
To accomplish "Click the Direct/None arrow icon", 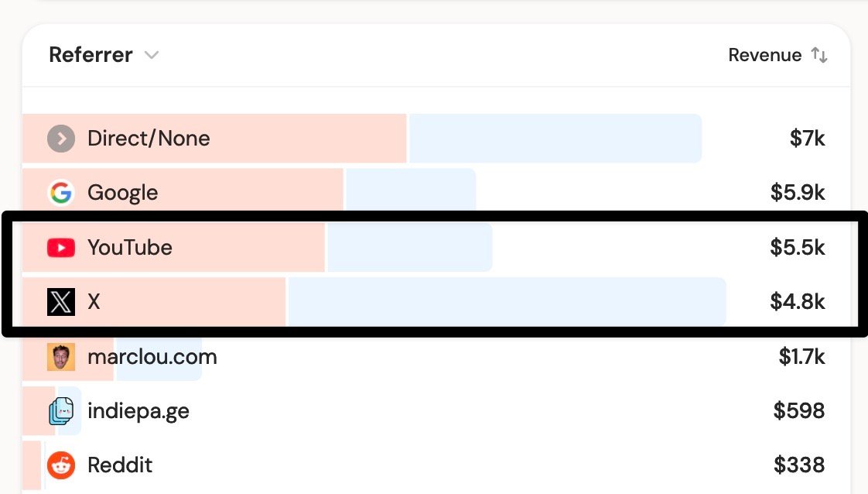I will (x=61, y=139).
